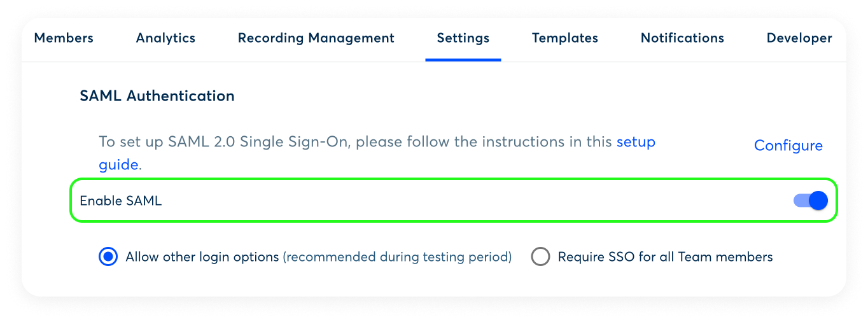
Task: Click the SAML Authentication section heading
Action: tap(157, 96)
